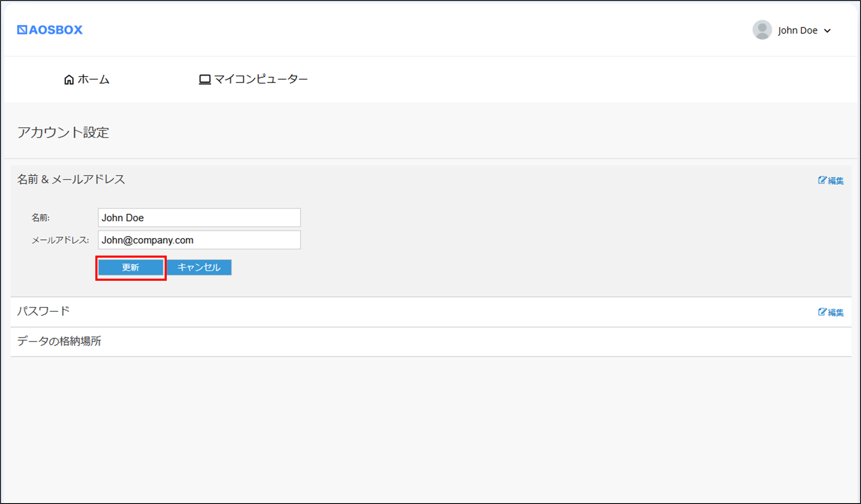Click the 名前: field label
The image size is (861, 504).
coord(40,218)
